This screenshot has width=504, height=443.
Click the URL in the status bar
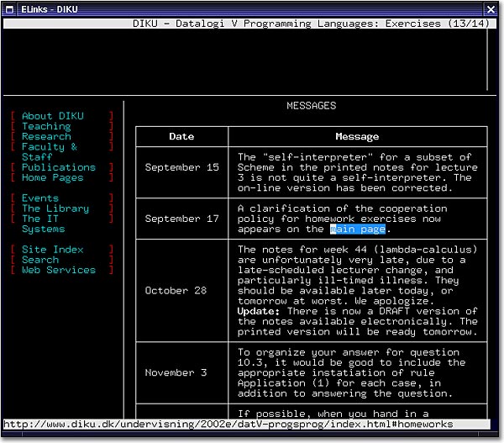(228, 424)
